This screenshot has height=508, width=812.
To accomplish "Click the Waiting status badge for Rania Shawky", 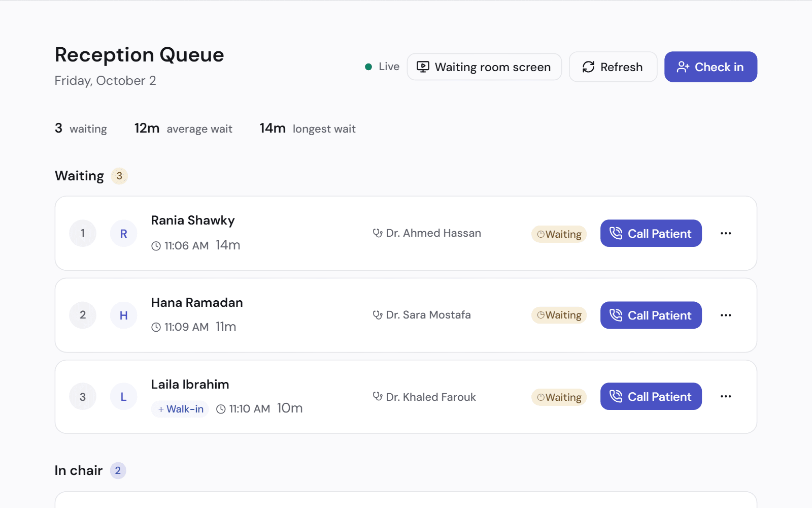I will coord(559,234).
